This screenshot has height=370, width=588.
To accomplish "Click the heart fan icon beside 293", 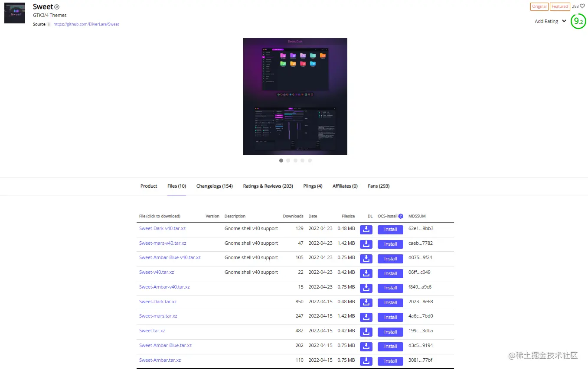I will (582, 6).
